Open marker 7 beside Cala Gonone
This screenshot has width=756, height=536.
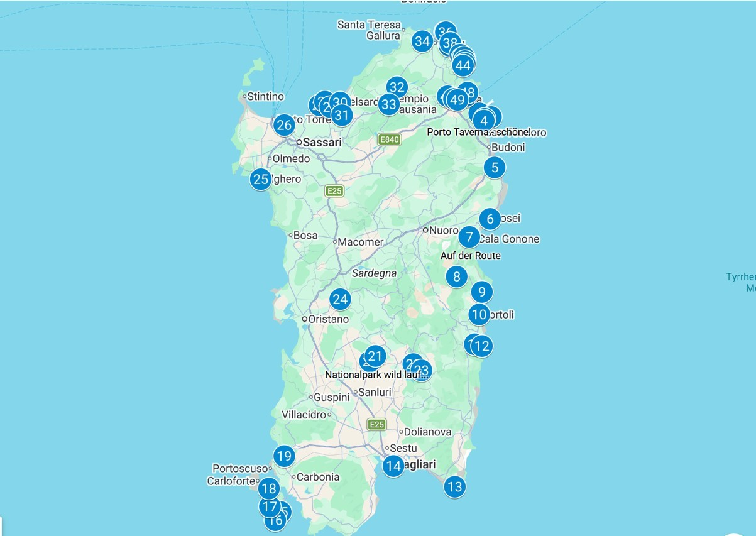469,237
